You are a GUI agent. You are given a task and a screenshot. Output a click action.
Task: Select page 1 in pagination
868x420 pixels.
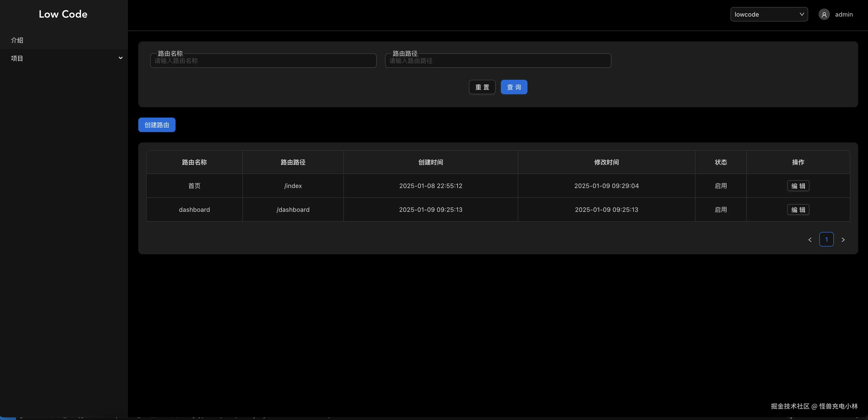[x=826, y=240]
